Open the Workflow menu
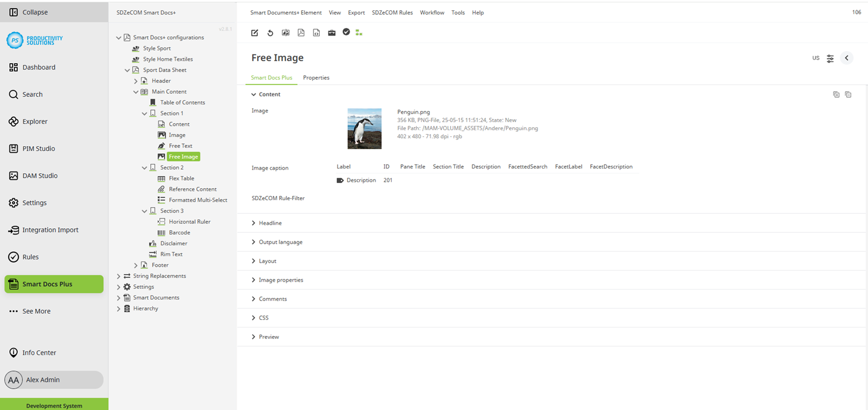Viewport: 868px width, 410px height. coord(432,12)
